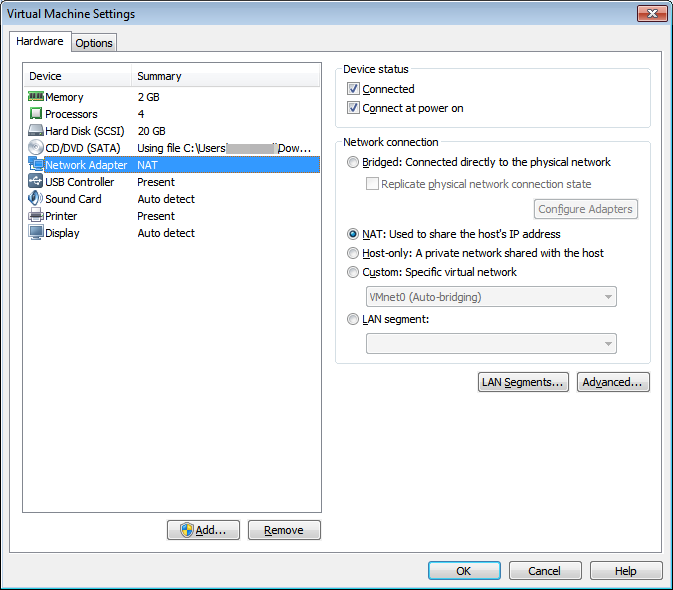Toggle Connect at power on checkbox

[353, 108]
